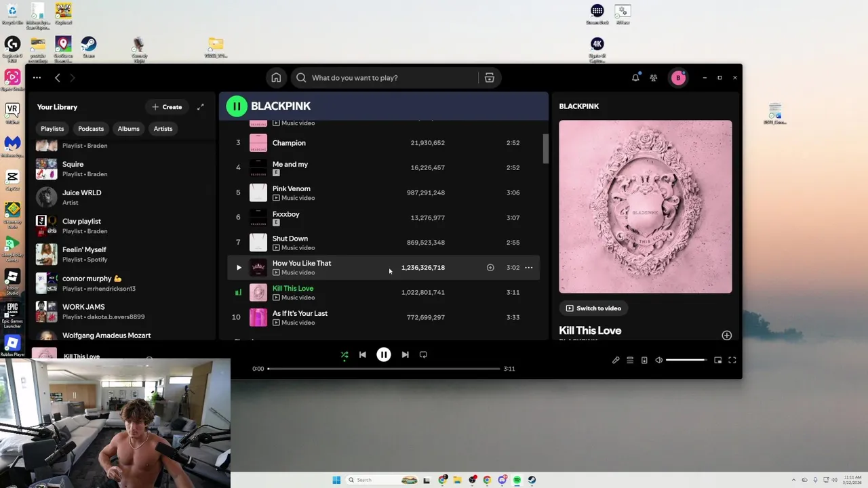Click the Create button in library
This screenshot has width=868, height=488.
[x=167, y=107]
